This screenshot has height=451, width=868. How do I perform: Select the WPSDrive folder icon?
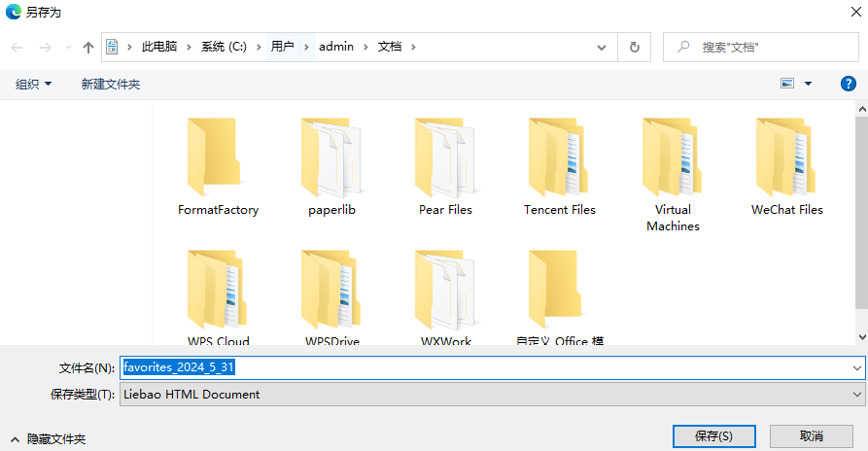coord(331,290)
